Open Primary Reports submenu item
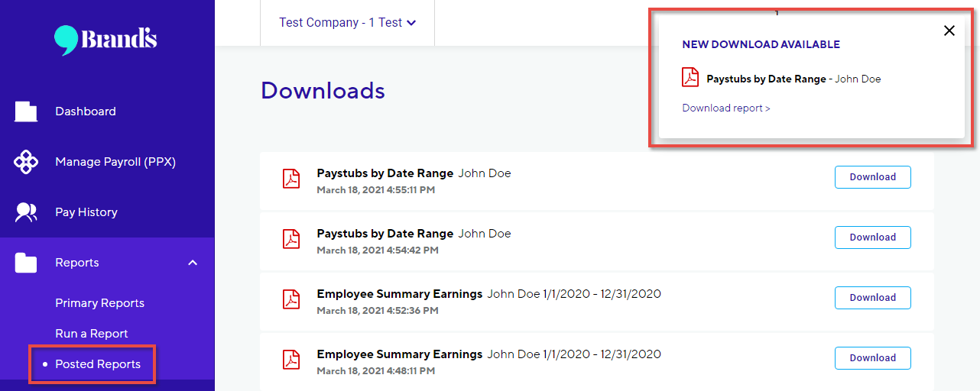Viewport: 980px width, 391px height. point(99,303)
